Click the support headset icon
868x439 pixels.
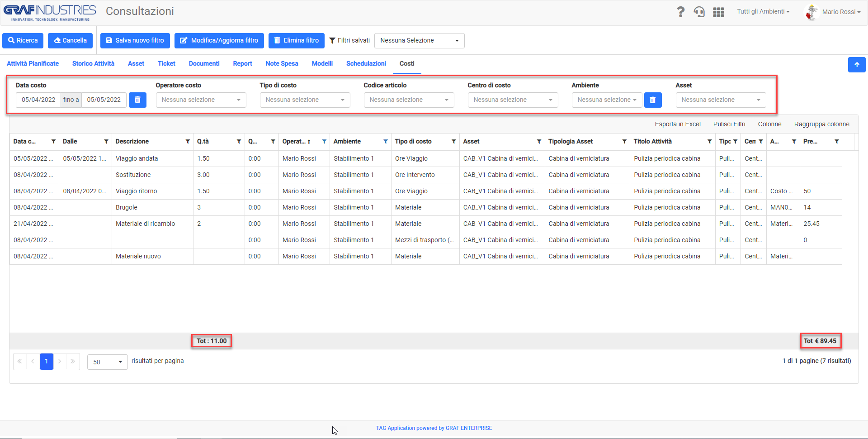coord(699,12)
